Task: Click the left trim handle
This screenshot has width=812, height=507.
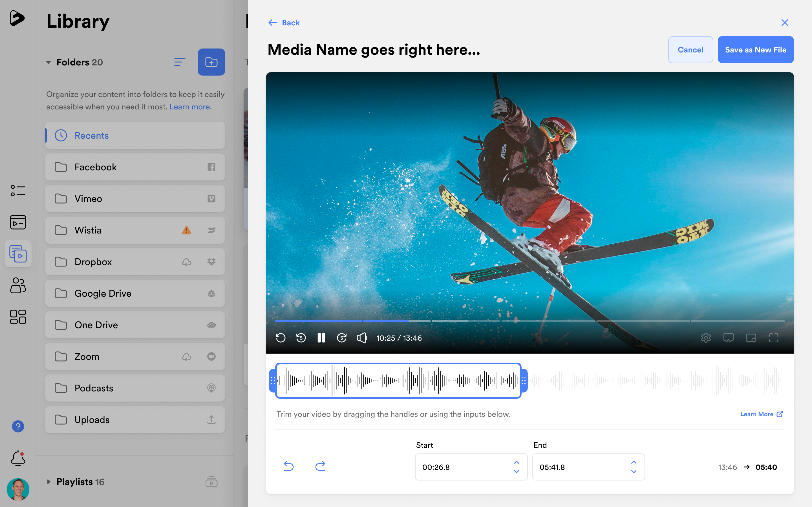Action: click(273, 381)
